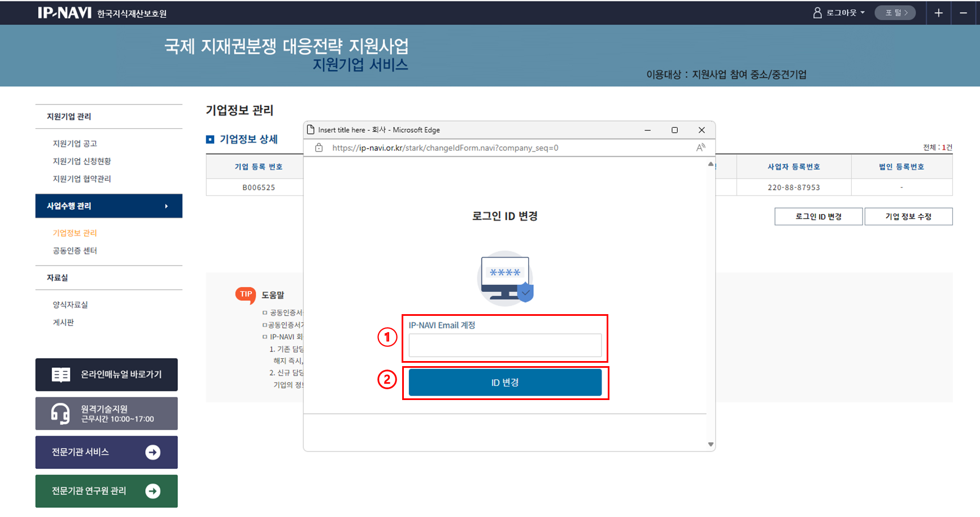Click the arrow icon on 전문기관 연구원 관리

153,491
